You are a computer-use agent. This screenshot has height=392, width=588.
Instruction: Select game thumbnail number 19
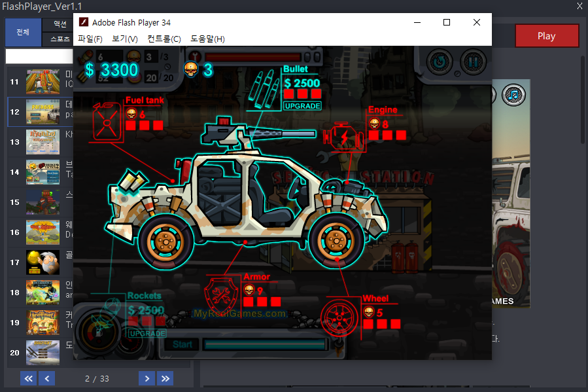(x=43, y=323)
